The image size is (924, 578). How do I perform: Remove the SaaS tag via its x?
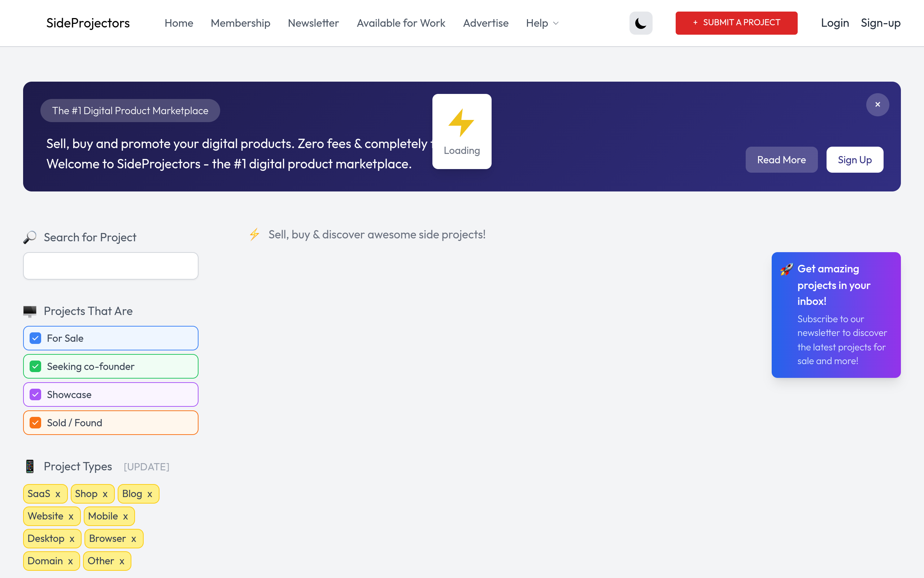(x=58, y=494)
